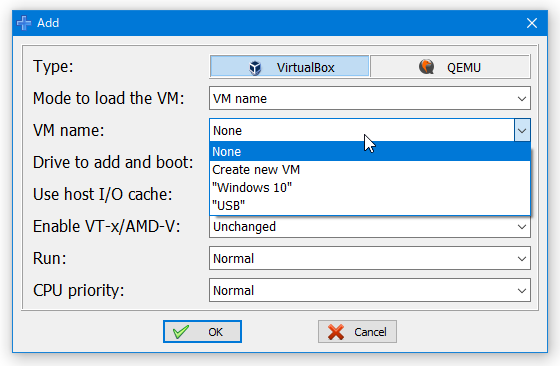Image resolution: width=560 pixels, height=366 pixels.
Task: Click the "VM name:" label
Action: pyautogui.click(x=69, y=130)
